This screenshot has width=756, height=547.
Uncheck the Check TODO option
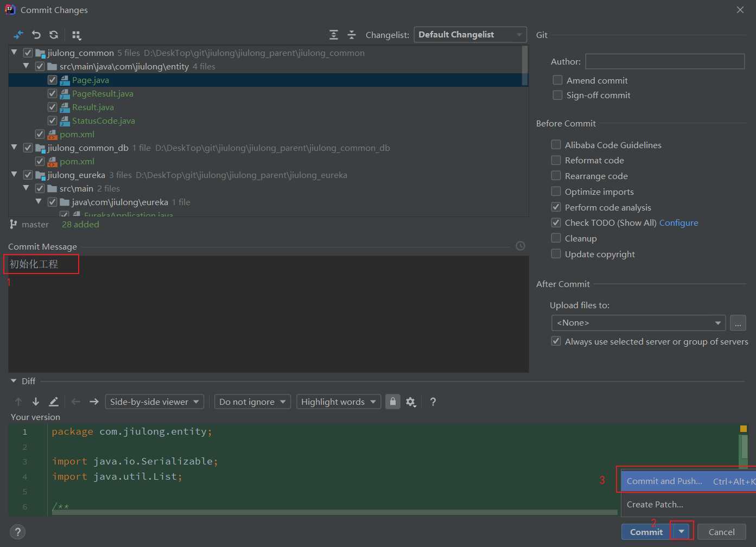pyautogui.click(x=556, y=222)
